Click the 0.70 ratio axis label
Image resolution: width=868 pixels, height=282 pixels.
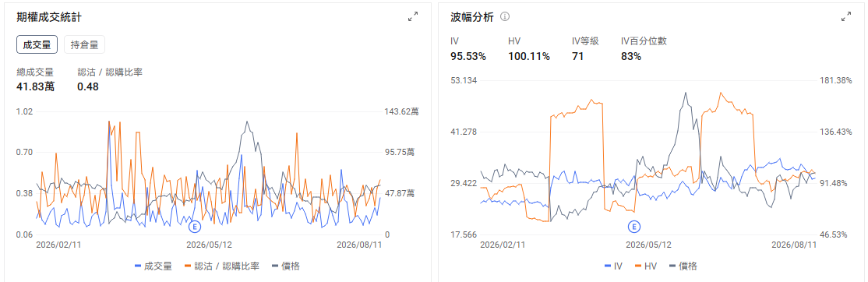point(26,153)
